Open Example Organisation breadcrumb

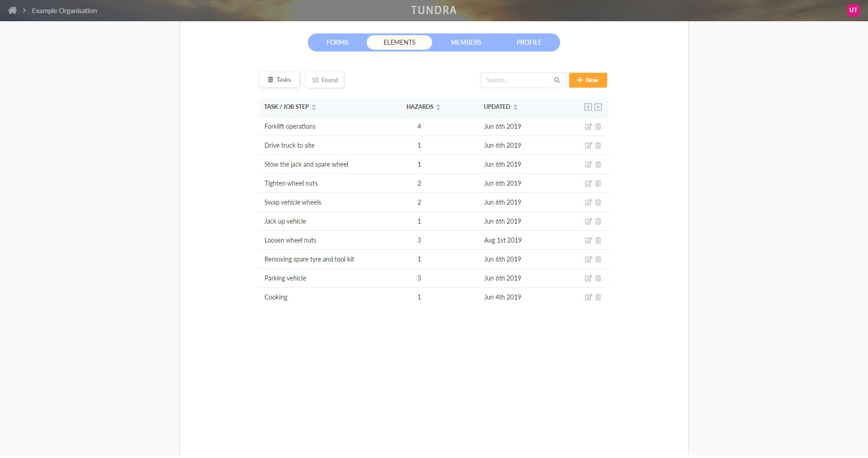tap(64, 10)
